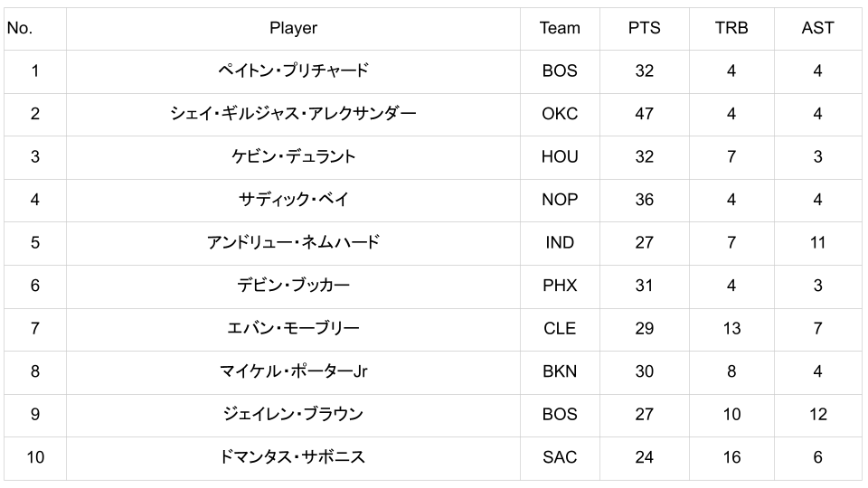Select the PTS column header
Viewport: 868px width, 488px height.
644,28
